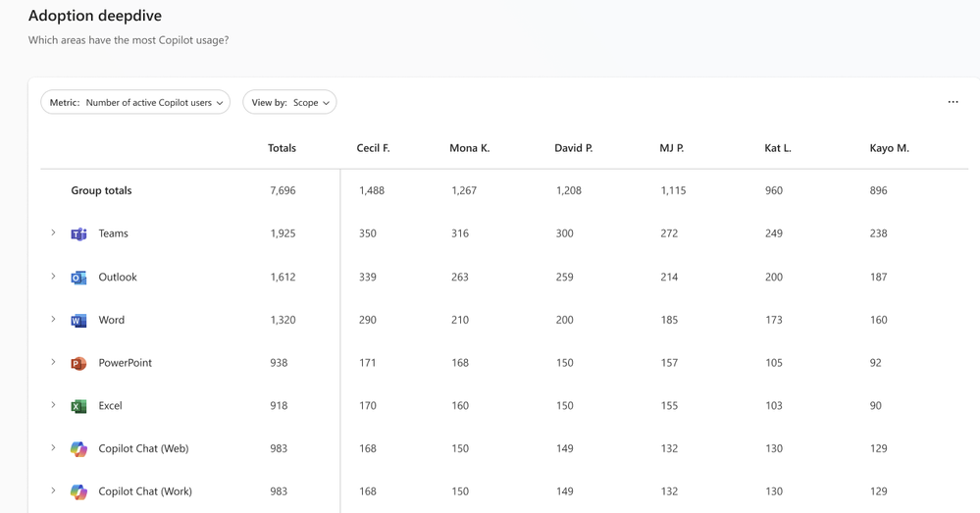Click the PowerPoint app icon

[x=78, y=363]
